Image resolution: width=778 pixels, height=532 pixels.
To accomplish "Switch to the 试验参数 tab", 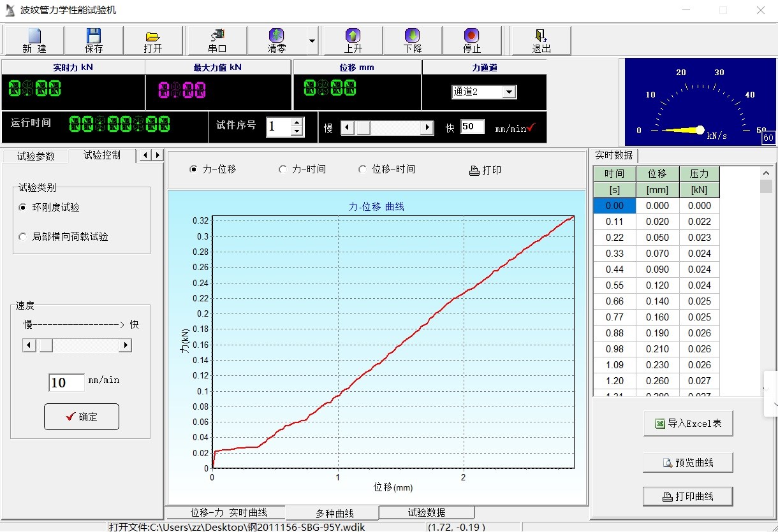I will pyautogui.click(x=36, y=156).
